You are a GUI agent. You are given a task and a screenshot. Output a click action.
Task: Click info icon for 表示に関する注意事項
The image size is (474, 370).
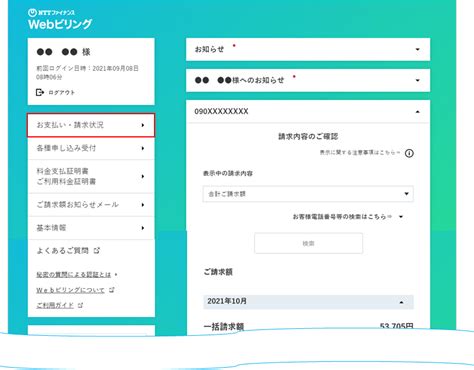(409, 153)
